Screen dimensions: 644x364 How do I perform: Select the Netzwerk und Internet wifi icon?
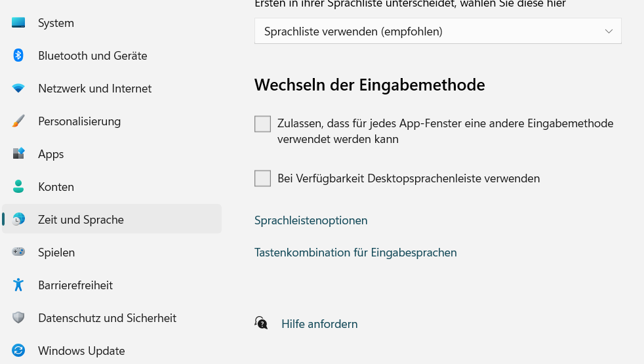[x=18, y=89]
